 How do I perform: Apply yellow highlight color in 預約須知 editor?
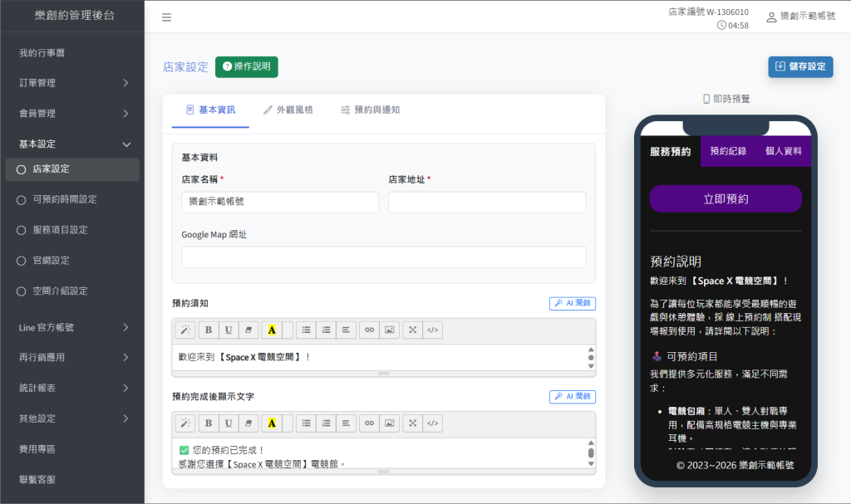271,330
